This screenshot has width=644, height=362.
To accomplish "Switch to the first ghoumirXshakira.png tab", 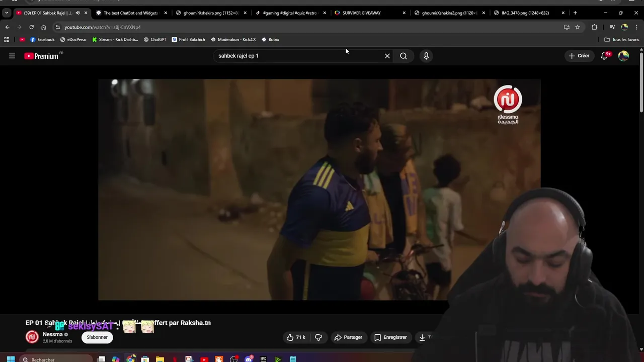I will pyautogui.click(x=210, y=13).
